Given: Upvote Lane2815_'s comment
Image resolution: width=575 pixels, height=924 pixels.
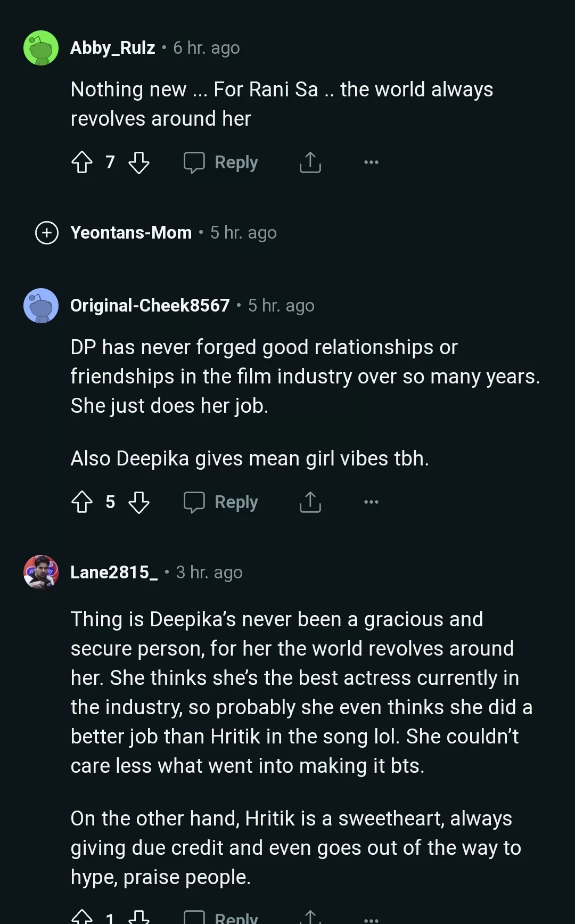Looking at the screenshot, I should [82, 917].
